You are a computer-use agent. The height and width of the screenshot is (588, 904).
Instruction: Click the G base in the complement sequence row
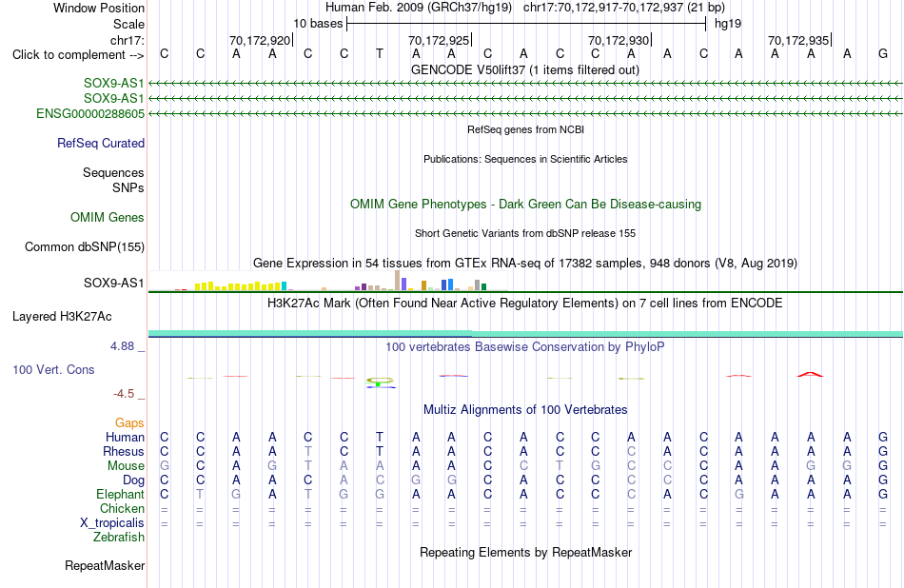coord(883,54)
